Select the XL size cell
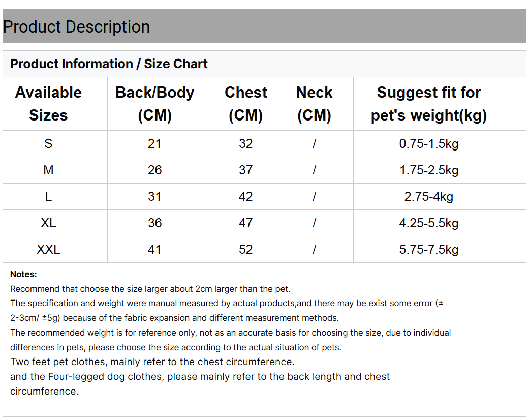Screen dimensions: 530x420 [x=48, y=223]
